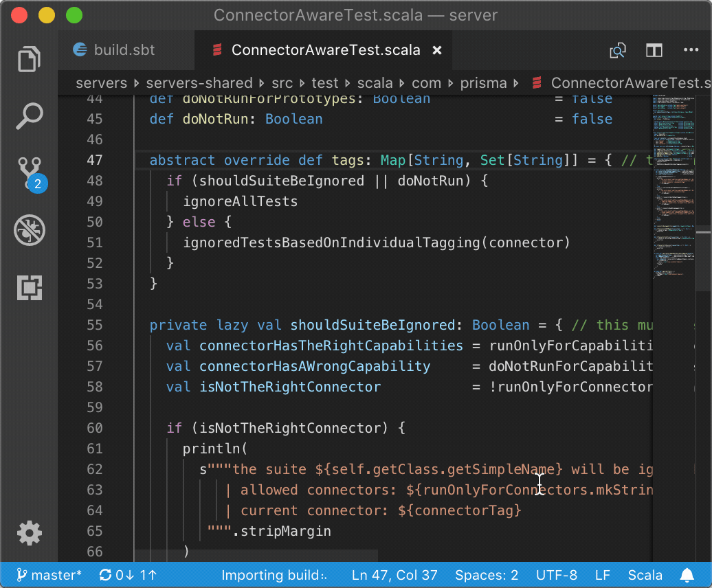Click 'isNotTheRightConnector' on line 58
Image resolution: width=712 pixels, height=588 pixels.
click(x=290, y=387)
